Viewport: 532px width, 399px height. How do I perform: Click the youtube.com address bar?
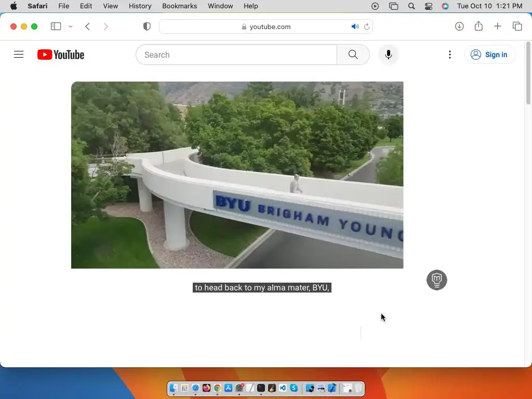pos(266,26)
